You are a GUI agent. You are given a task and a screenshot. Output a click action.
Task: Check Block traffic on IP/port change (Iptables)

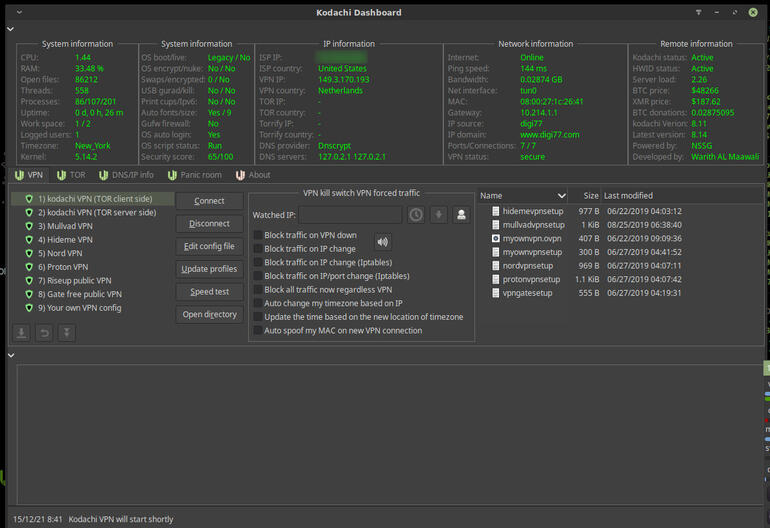tap(258, 276)
